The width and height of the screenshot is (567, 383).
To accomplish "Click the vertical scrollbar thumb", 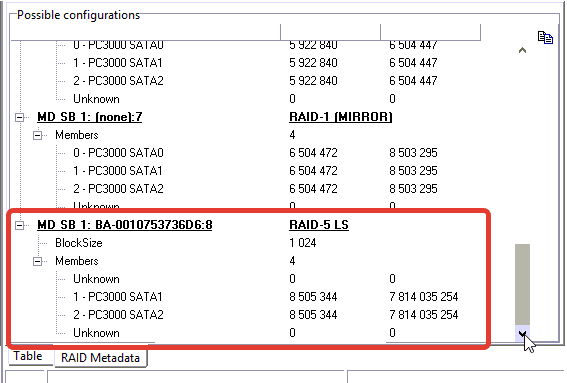I will coord(522,284).
